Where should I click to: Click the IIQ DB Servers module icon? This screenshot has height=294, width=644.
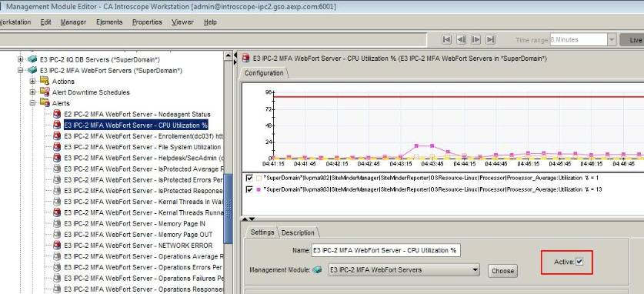point(32,59)
